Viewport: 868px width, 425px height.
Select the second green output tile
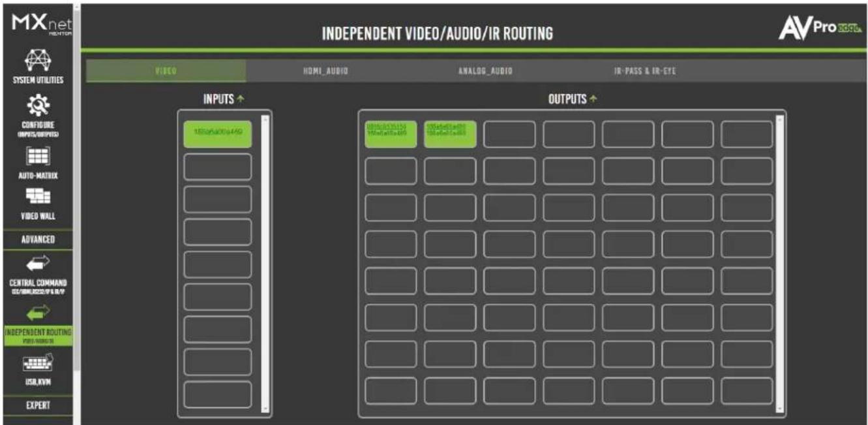pos(450,134)
